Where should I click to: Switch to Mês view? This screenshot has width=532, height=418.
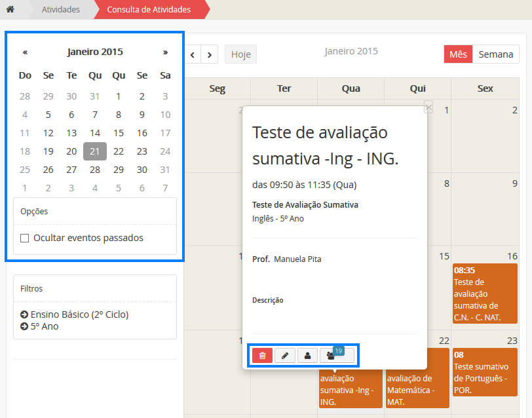[458, 54]
